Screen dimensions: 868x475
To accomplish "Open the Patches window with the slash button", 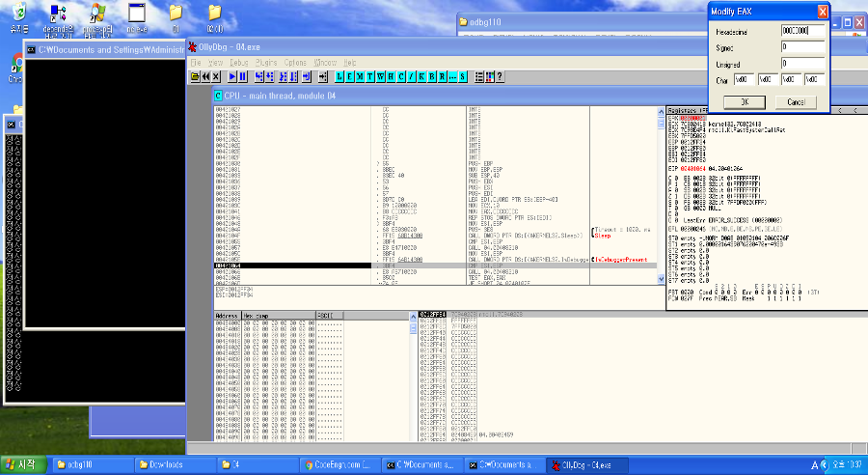I will (411, 76).
